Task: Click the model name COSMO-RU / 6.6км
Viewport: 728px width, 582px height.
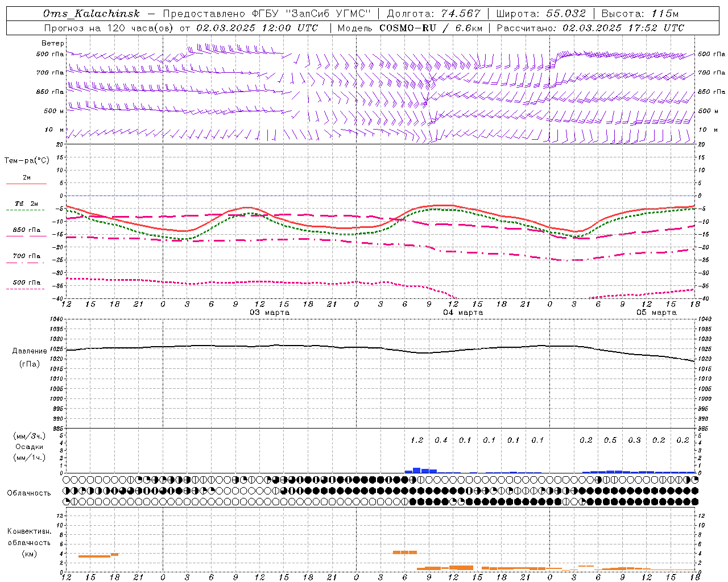Action: (x=431, y=28)
